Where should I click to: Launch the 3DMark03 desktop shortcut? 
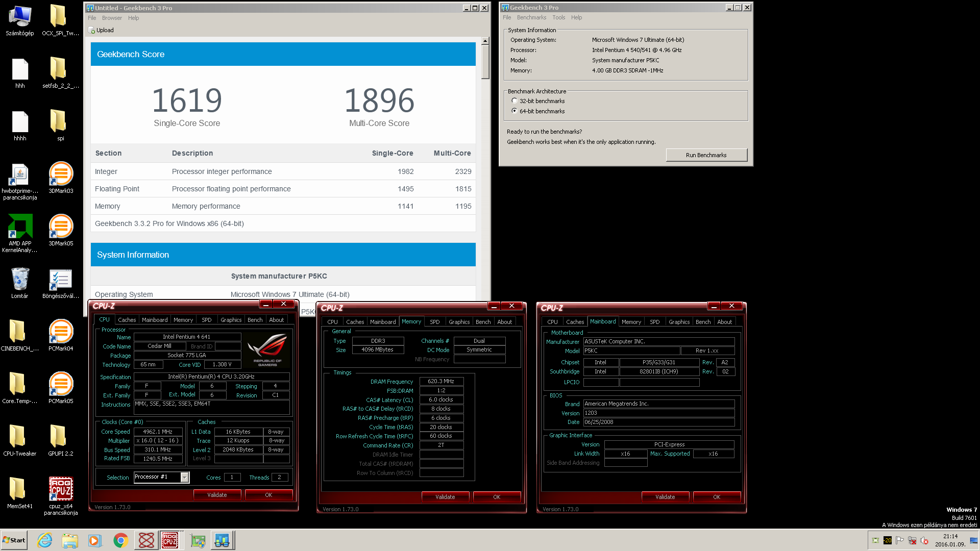click(61, 178)
